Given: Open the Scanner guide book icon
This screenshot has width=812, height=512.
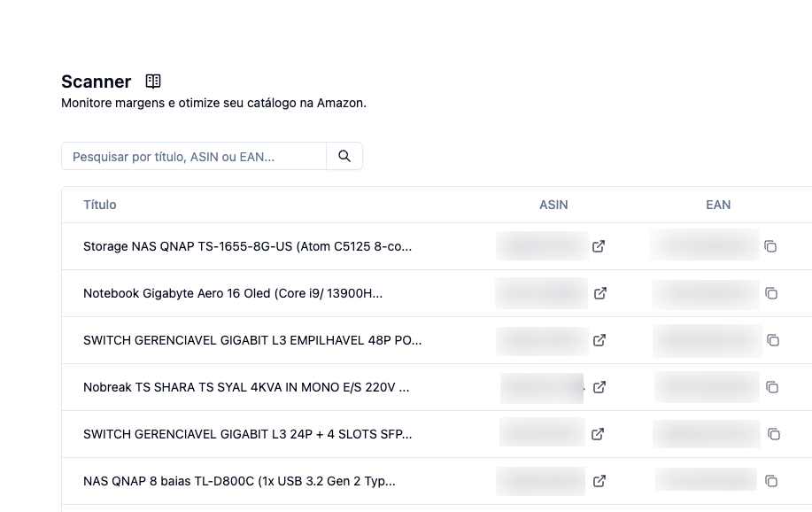Looking at the screenshot, I should [153, 81].
